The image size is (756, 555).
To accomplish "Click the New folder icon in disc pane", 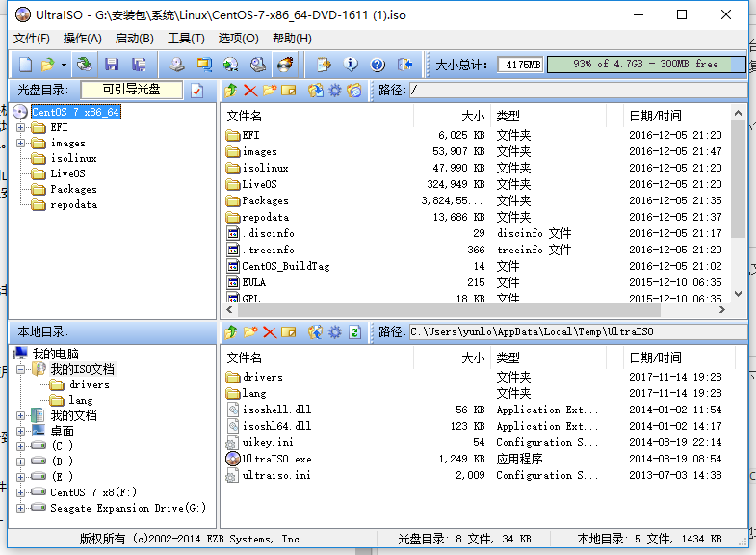I will (270, 91).
